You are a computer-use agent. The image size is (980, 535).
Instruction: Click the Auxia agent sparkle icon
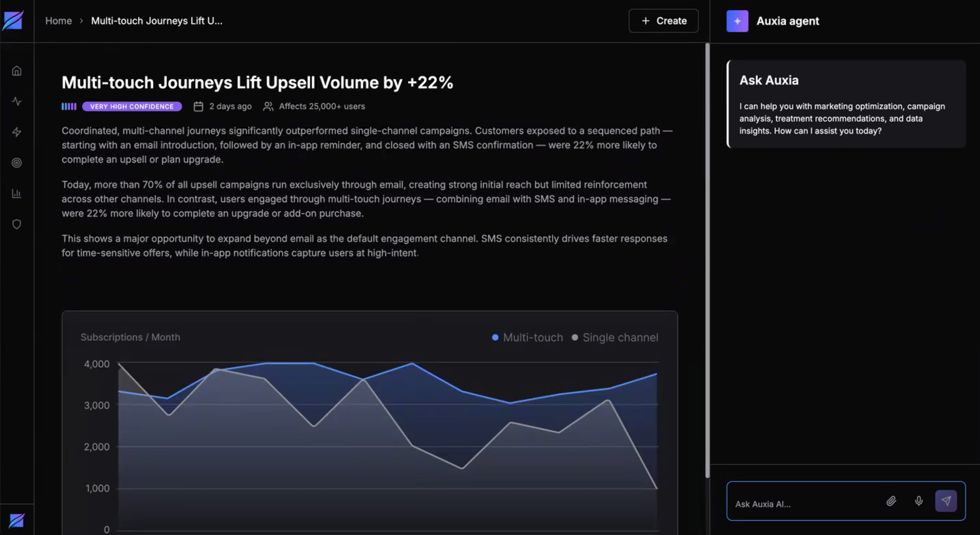(737, 21)
